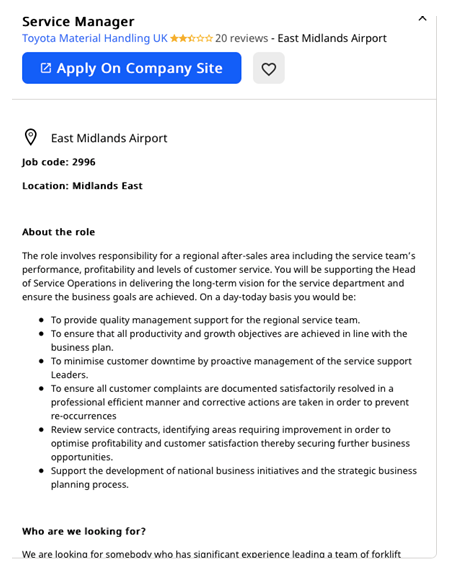Viewport: 450px width, 571px height.
Task: Open the Toyota Material Handling UK company link
Action: click(95, 38)
